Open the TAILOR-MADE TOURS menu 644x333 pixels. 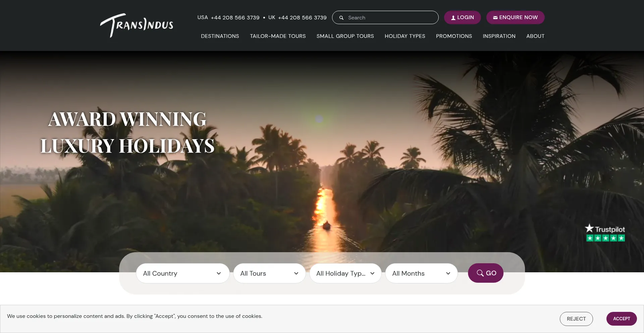point(278,36)
